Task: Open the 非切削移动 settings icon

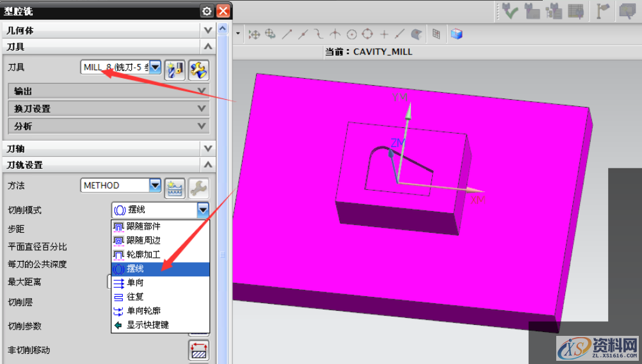Action: tap(198, 350)
